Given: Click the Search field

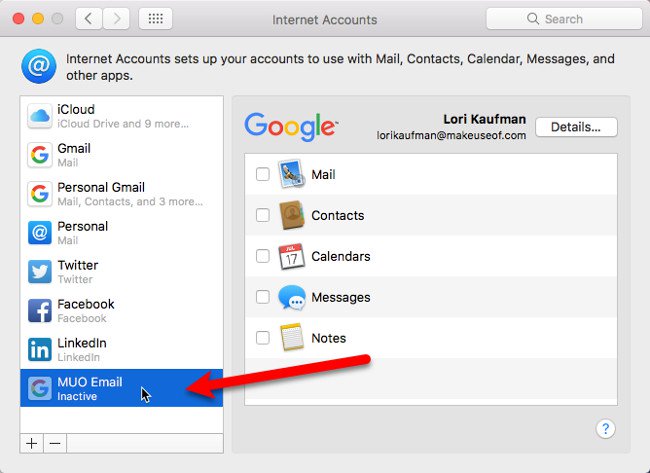Looking at the screenshot, I should [564, 19].
